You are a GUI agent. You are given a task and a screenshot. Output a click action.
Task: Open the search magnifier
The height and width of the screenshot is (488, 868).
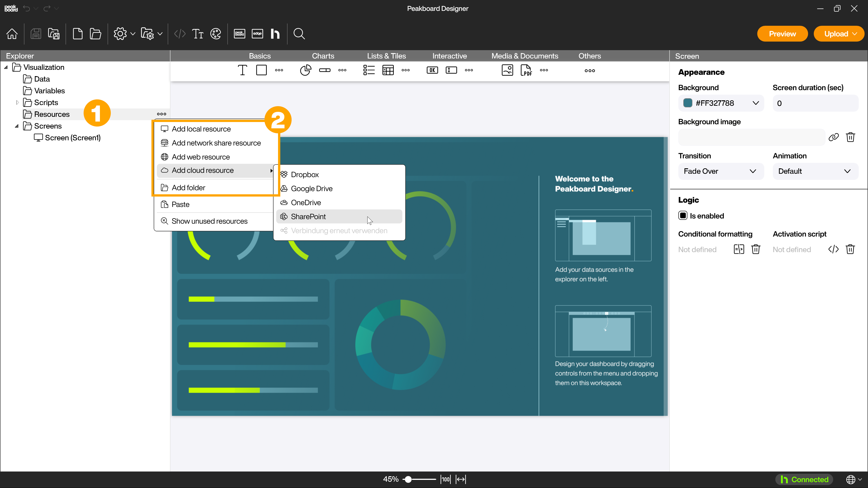coord(299,34)
